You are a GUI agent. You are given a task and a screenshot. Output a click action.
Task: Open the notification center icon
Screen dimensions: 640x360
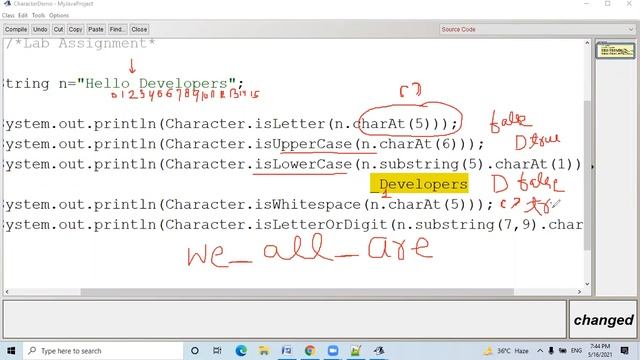click(x=624, y=351)
